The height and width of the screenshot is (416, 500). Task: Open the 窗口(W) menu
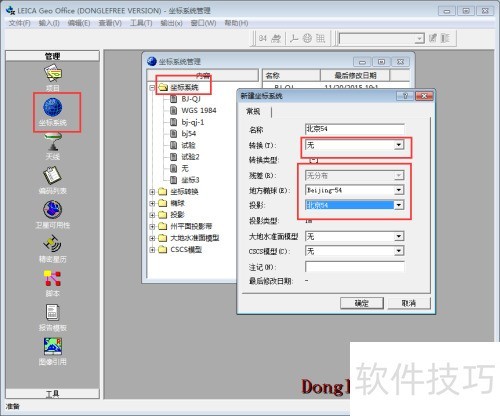tap(203, 23)
